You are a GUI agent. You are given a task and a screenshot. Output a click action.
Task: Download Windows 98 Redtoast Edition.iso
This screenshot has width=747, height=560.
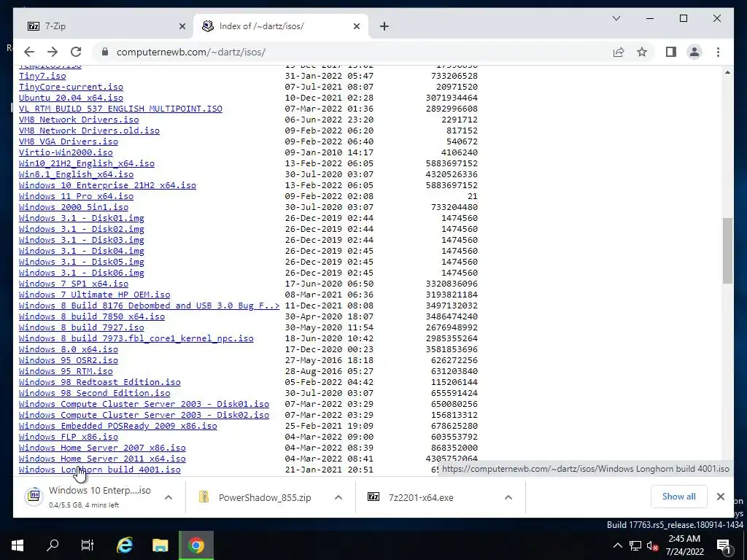point(99,382)
